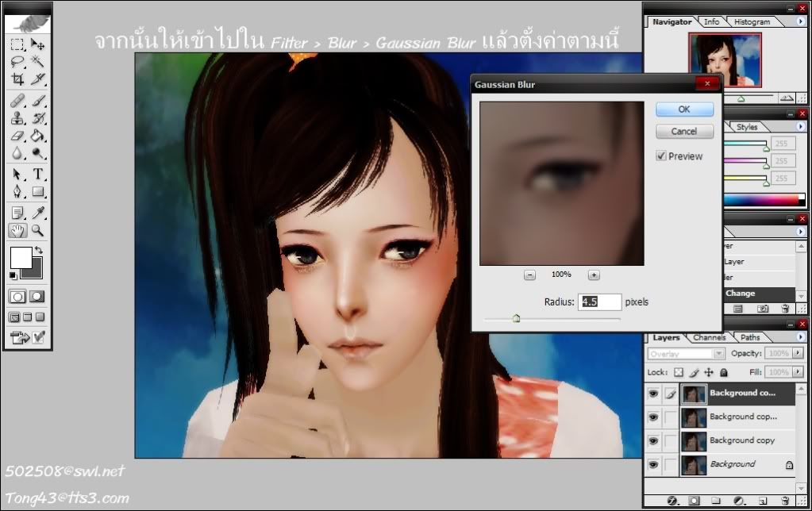Add a layer mask
The image size is (812, 511).
tap(694, 501)
